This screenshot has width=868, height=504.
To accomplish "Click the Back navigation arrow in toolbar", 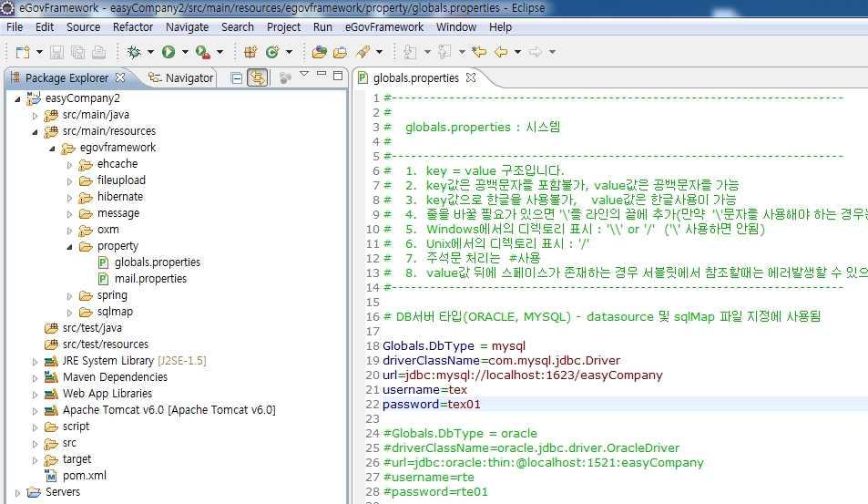I will pyautogui.click(x=502, y=52).
